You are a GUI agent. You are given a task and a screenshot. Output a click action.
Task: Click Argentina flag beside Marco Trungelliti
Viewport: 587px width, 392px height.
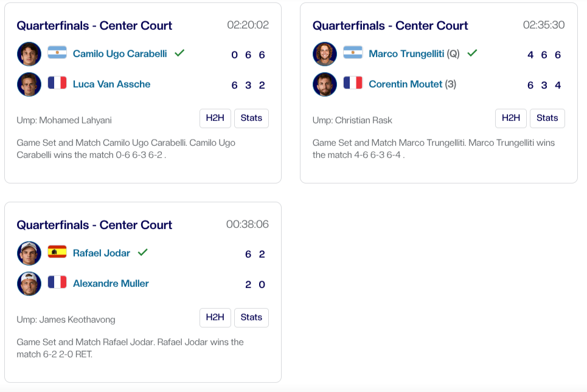click(x=353, y=53)
